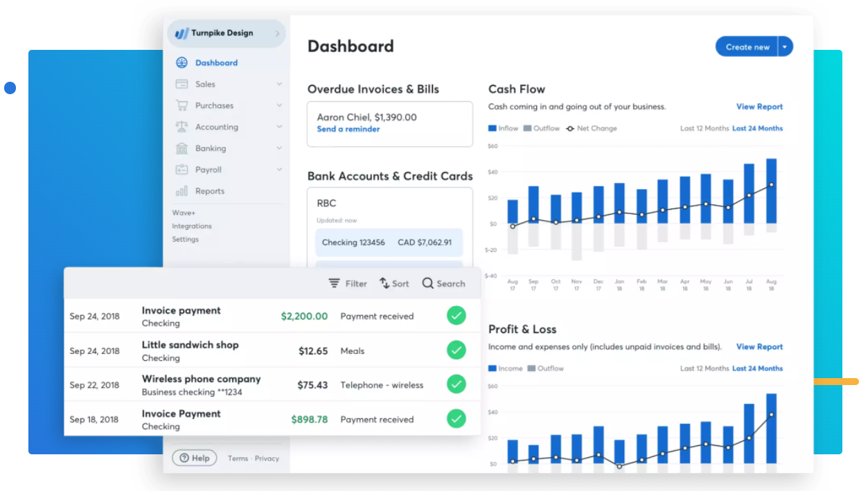Click the blue Income legend swatch
Screen dimensions: 868x491
(493, 368)
